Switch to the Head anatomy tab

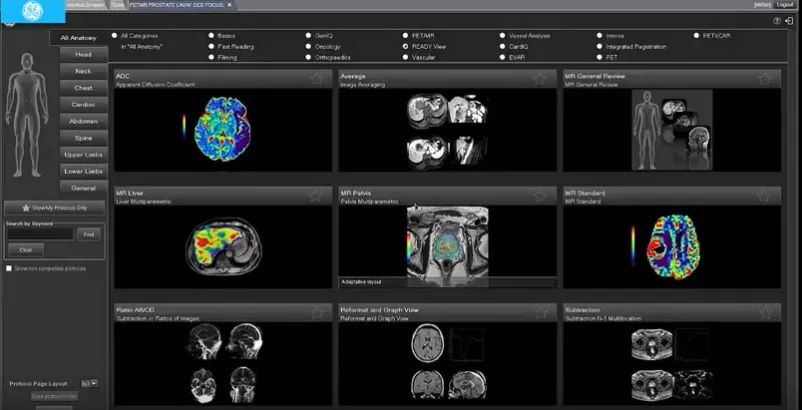tap(83, 54)
